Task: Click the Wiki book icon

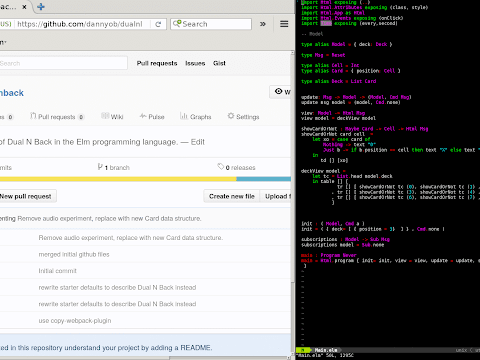Action: (x=105, y=116)
